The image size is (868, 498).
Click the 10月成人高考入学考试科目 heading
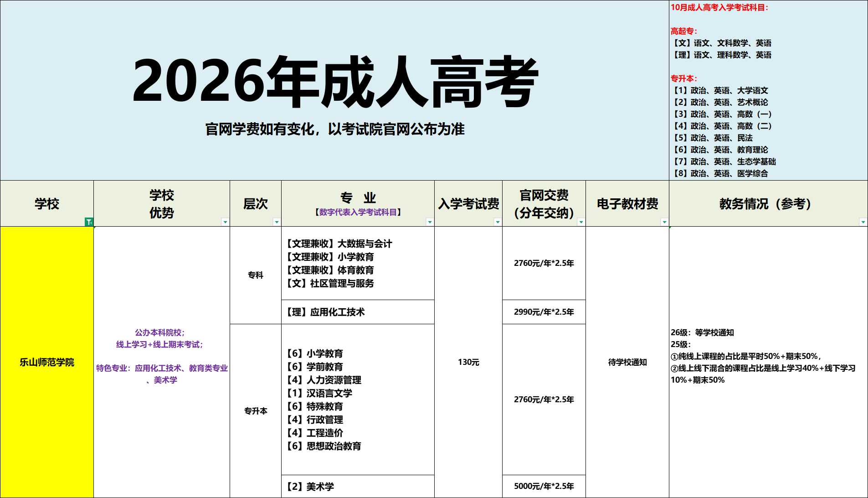click(719, 7)
